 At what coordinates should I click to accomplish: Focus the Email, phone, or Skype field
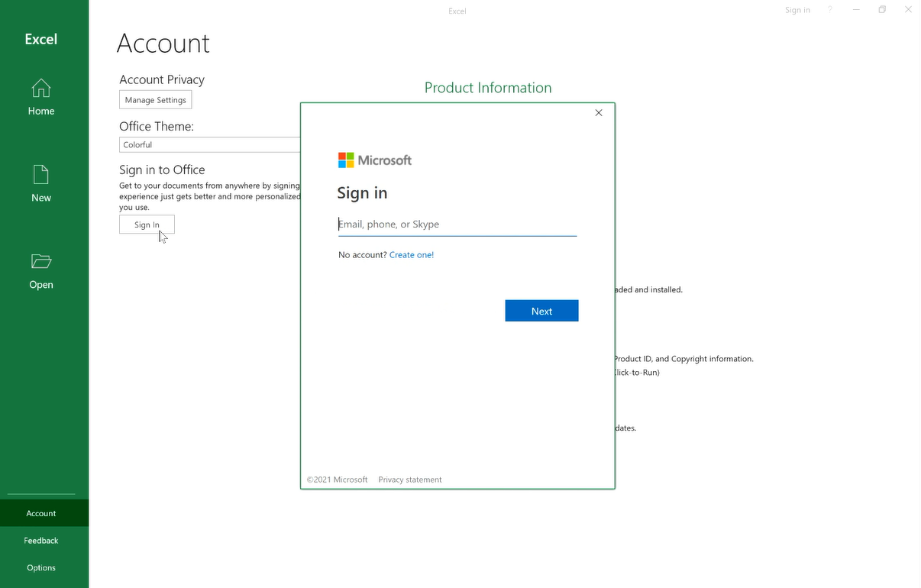457,225
